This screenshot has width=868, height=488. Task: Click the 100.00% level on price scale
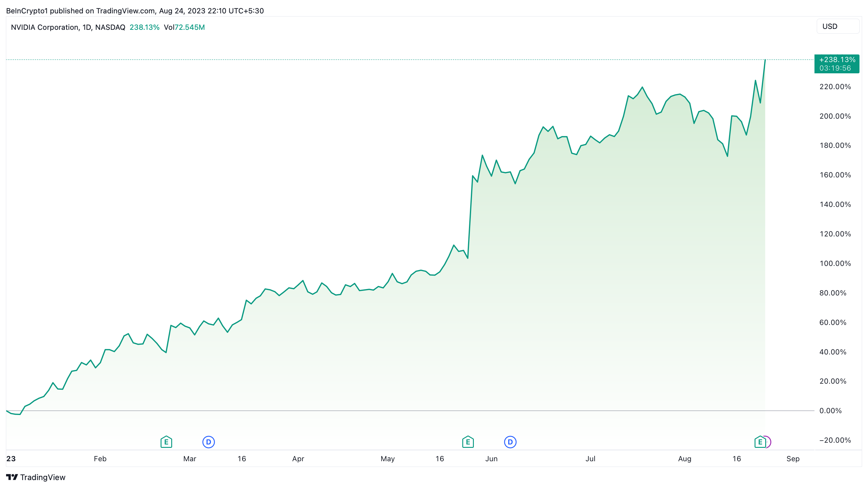point(835,263)
